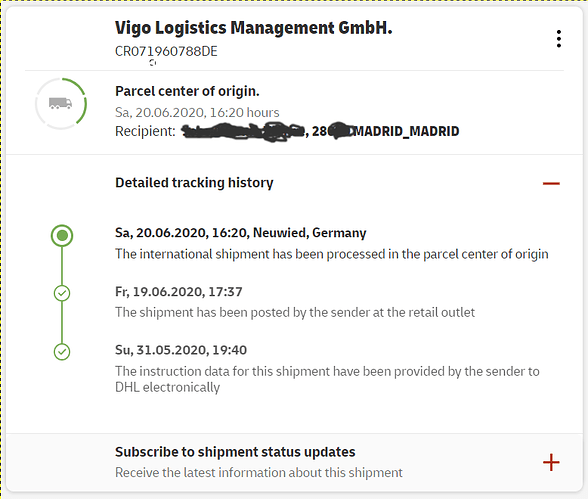The image size is (588, 499).
Task: Click the Parcel center of origin status
Action: (x=187, y=91)
